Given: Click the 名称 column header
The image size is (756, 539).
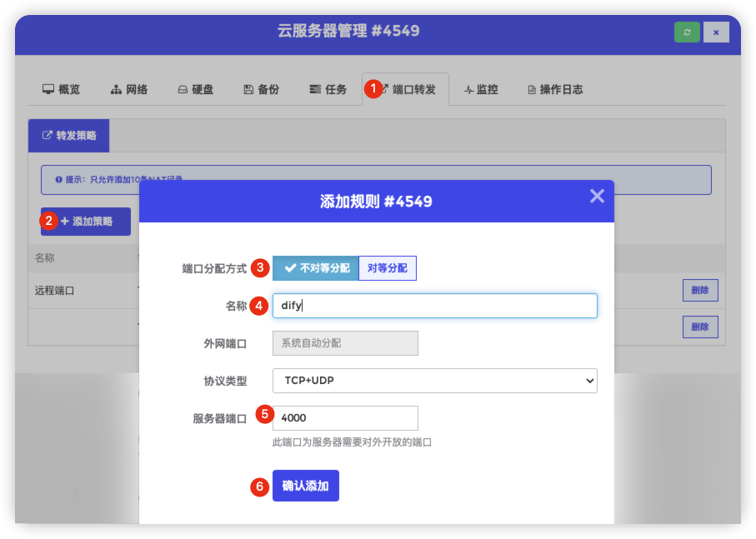Looking at the screenshot, I should (44, 258).
